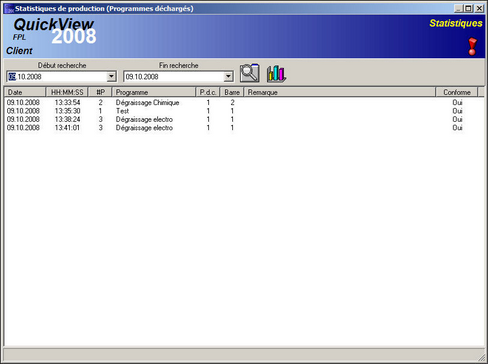Sort by the Conforme column header
Screen dimensions: 488x364
(457, 92)
